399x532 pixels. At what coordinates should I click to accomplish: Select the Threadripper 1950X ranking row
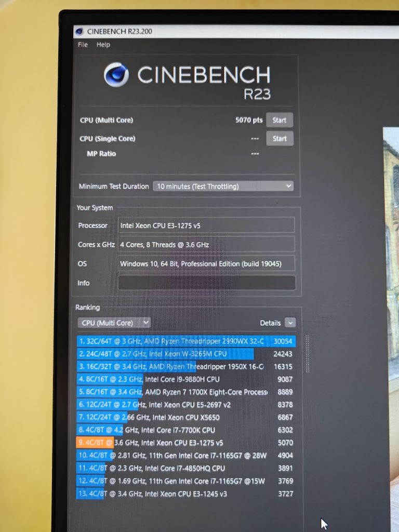185,366
